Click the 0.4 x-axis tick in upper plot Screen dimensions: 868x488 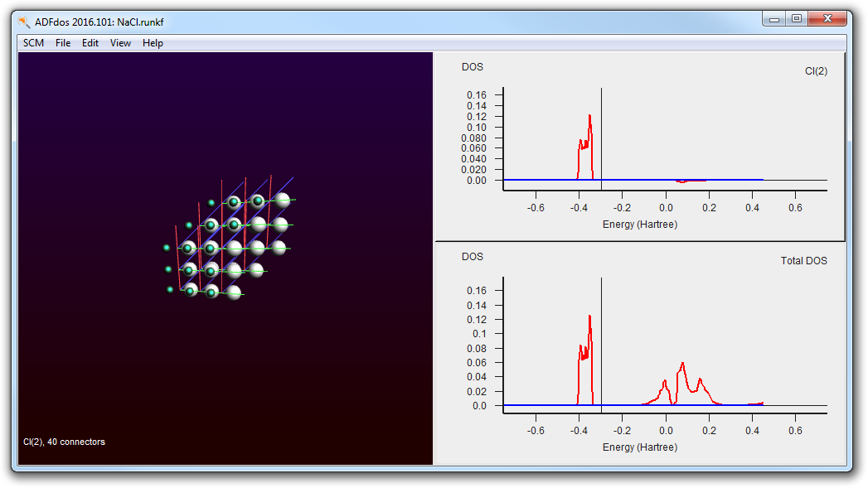coord(752,208)
